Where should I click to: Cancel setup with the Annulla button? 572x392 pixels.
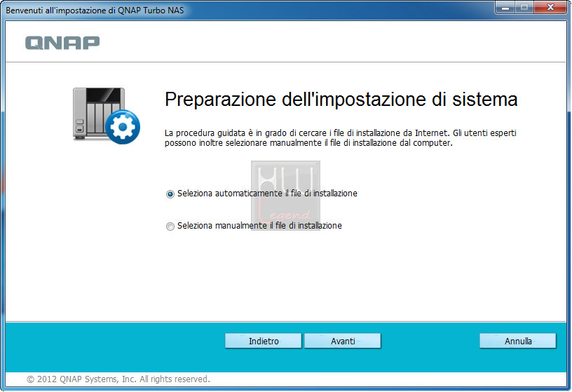coord(517,341)
